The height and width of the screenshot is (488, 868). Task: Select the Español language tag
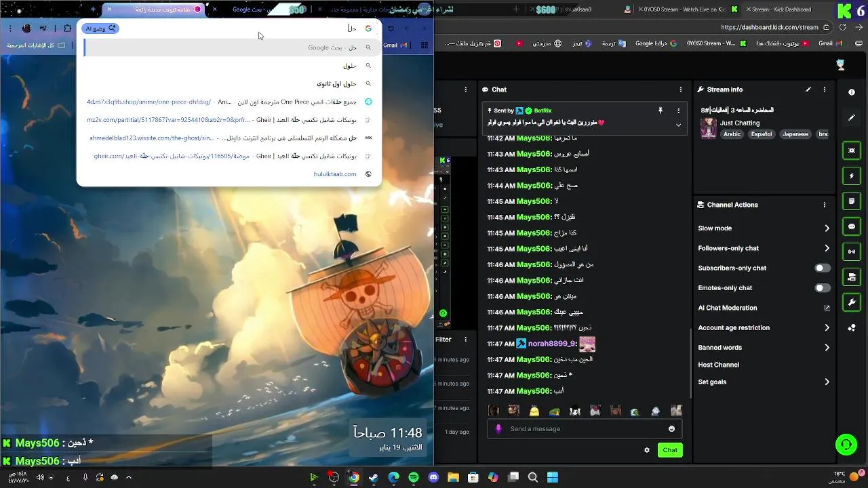coord(761,134)
